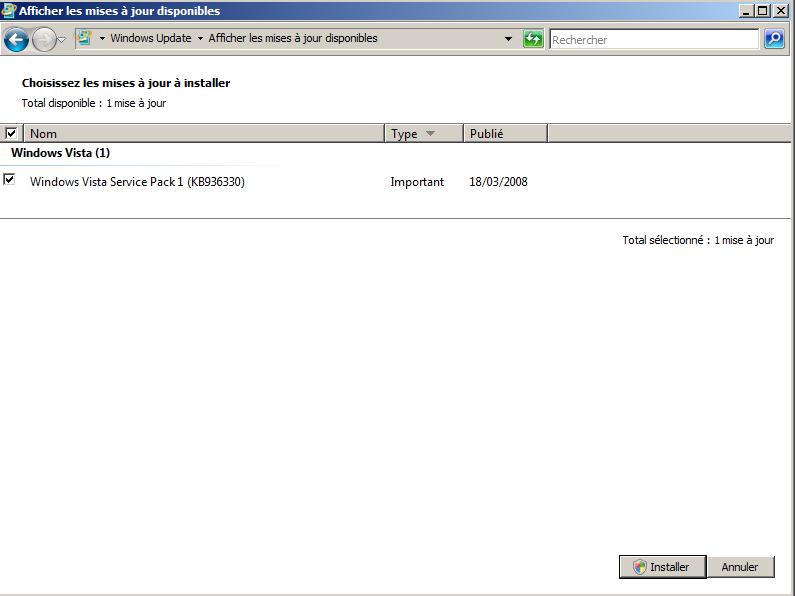This screenshot has height=596, width=795.
Task: Go to the Windows Update breadcrumb
Action: (x=151, y=39)
